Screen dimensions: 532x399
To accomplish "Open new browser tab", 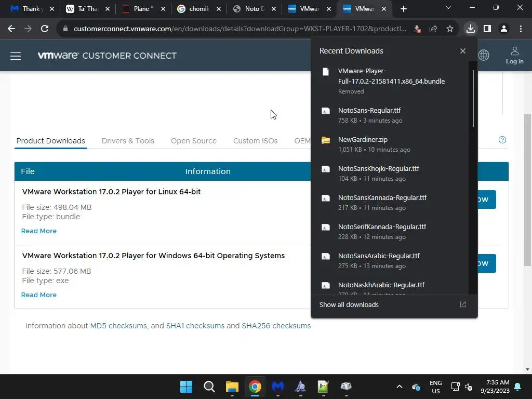I will (x=403, y=9).
